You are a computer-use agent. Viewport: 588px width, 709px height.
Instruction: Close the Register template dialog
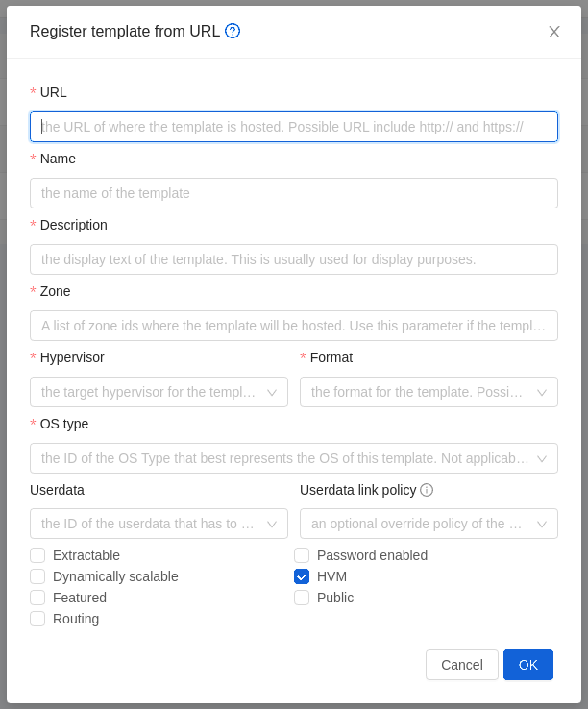[x=554, y=32]
